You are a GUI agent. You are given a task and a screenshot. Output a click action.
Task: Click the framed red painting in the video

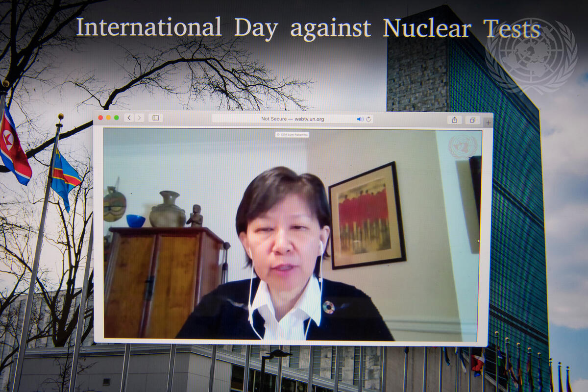click(x=367, y=216)
